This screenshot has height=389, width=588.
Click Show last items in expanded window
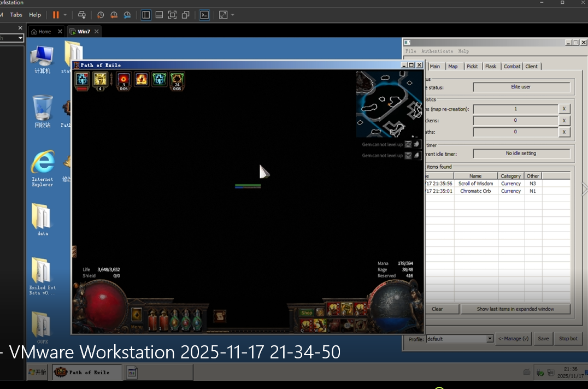[x=515, y=309]
